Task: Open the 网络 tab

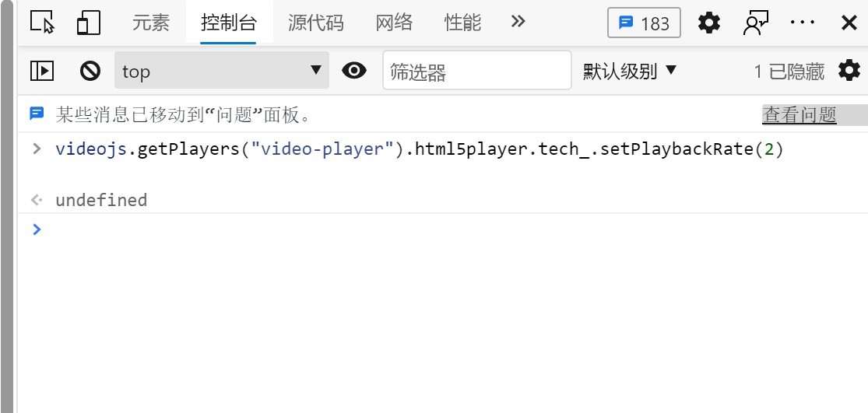Action: [394, 23]
